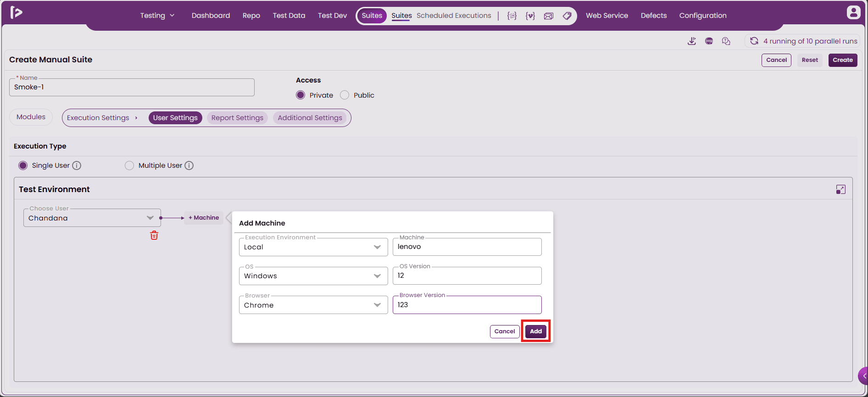Open the Test Data menu
Screen dimensions: 868x397
(x=289, y=16)
